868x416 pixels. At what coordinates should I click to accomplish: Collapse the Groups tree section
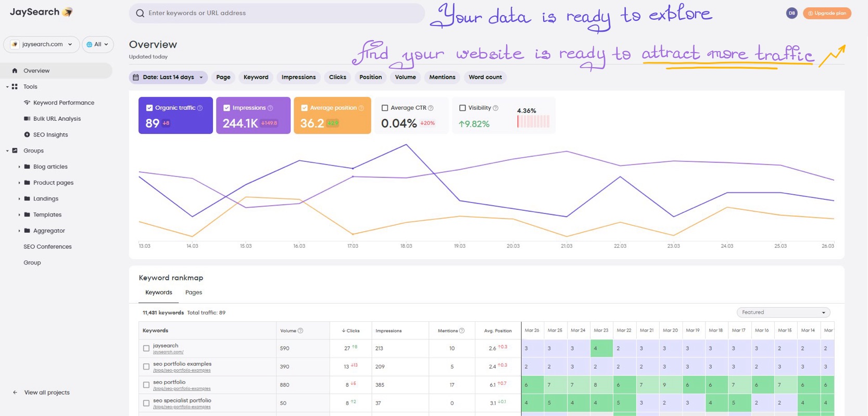tap(7, 150)
